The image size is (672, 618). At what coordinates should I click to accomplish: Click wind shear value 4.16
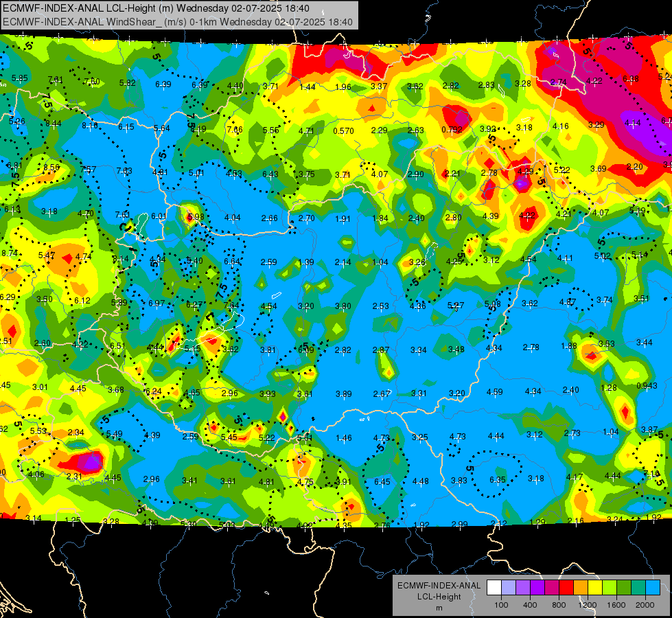(561, 126)
